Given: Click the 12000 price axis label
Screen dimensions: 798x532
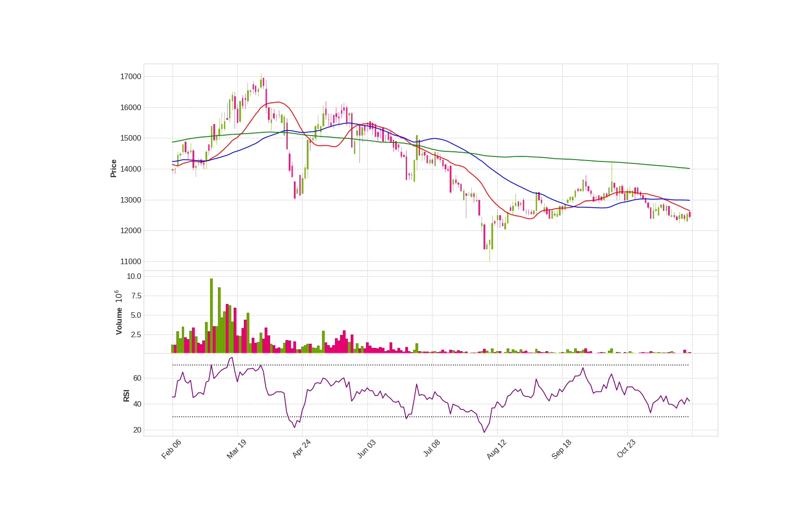Looking at the screenshot, I should [130, 231].
